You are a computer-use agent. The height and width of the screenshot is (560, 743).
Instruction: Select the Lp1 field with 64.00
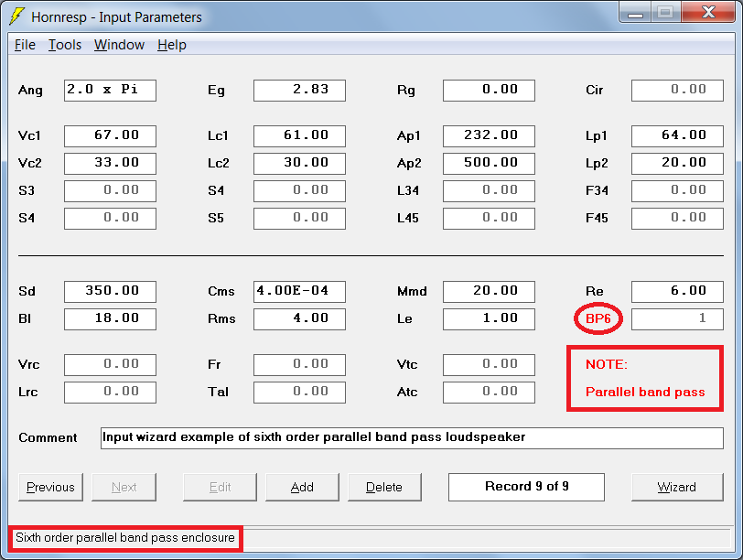point(677,136)
